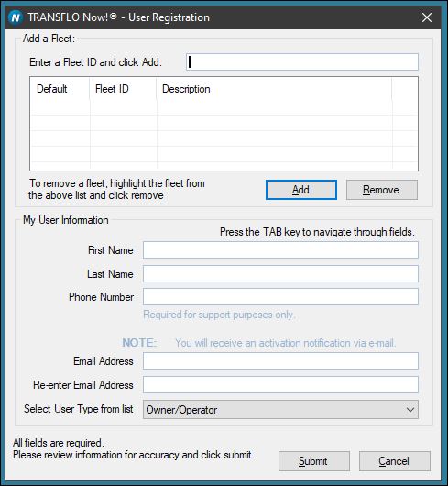Click the TRANSFLO Now! title bar logo icon
Viewport: 448px width, 486px height.
[x=16, y=17]
